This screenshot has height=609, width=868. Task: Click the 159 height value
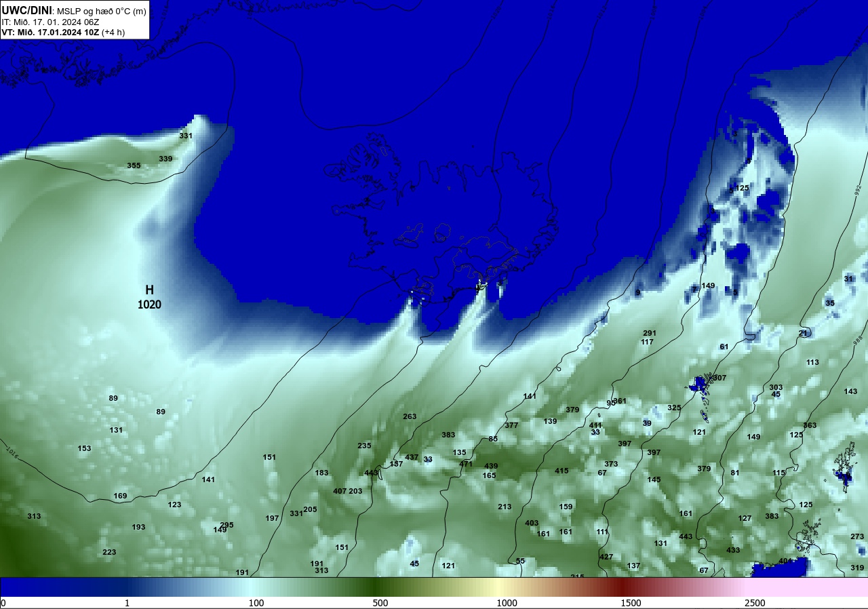(566, 507)
